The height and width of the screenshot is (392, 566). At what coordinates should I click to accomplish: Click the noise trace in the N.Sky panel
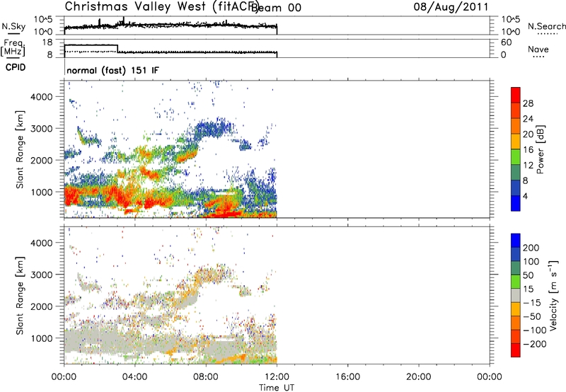click(171, 25)
